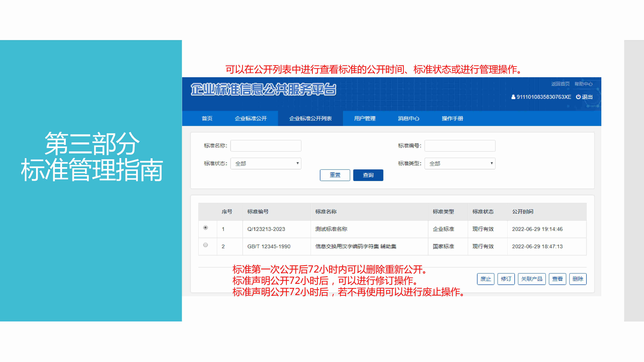Screen dimensions: 644x362
Task: Click the user account icon beside 9111010835830763XE
Action: [513, 97]
